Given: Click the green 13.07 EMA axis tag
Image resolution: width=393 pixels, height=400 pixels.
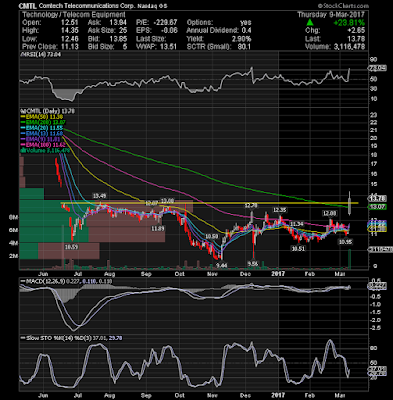Looking at the screenshot, I should pyautogui.click(x=378, y=207).
